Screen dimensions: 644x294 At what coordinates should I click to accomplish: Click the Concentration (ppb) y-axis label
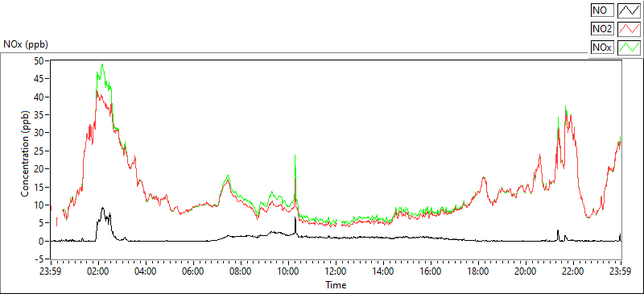coord(25,153)
